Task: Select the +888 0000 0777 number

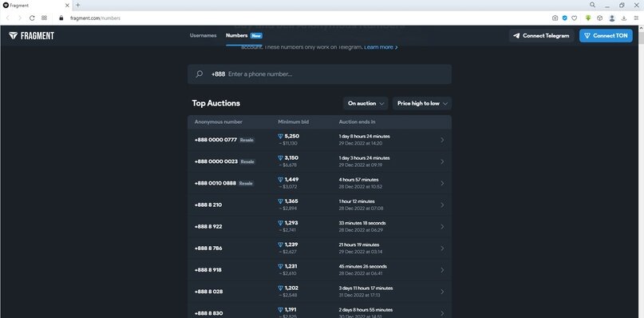Action: pyautogui.click(x=215, y=140)
